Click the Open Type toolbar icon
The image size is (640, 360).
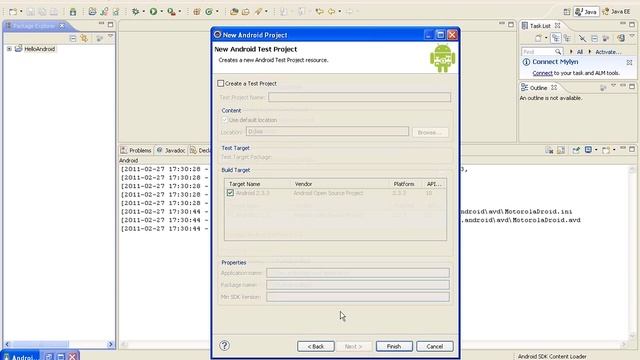(x=234, y=12)
